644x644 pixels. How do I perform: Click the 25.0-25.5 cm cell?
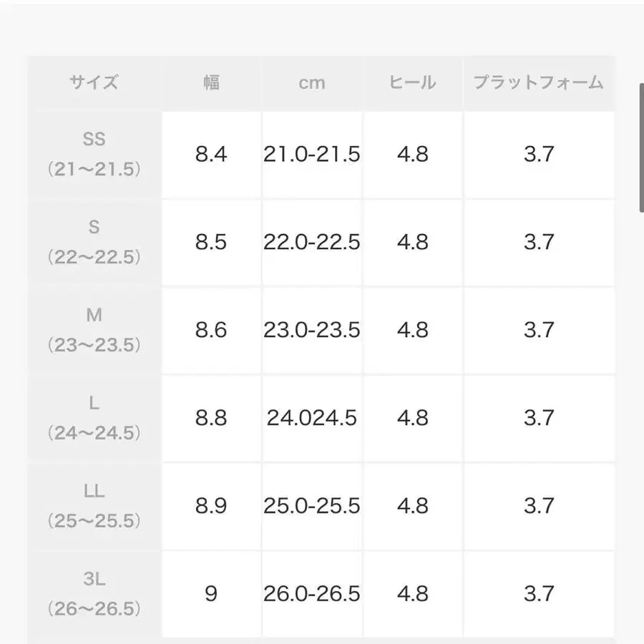[311, 506]
